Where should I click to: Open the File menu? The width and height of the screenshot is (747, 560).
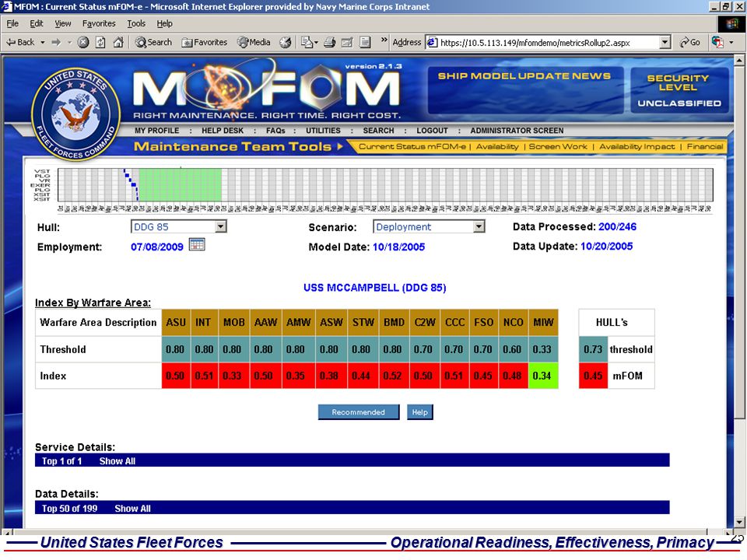pyautogui.click(x=12, y=23)
